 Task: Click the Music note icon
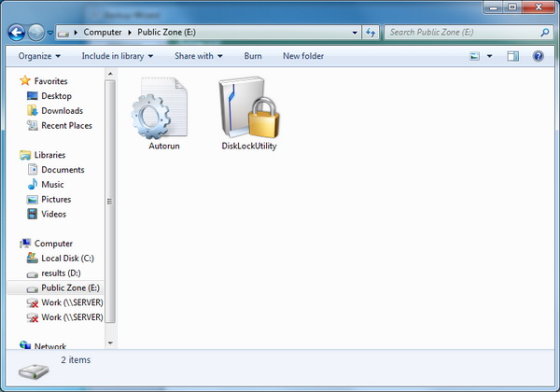click(x=33, y=184)
